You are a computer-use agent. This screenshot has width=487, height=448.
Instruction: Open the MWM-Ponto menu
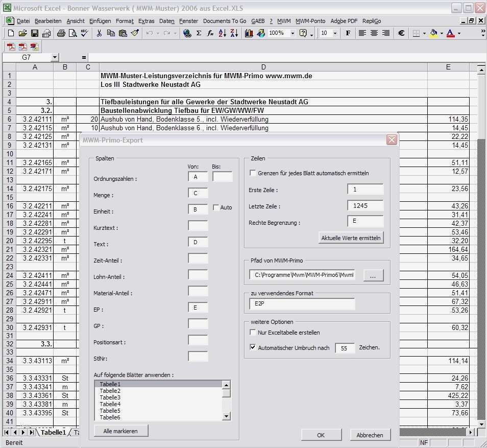[x=310, y=21]
